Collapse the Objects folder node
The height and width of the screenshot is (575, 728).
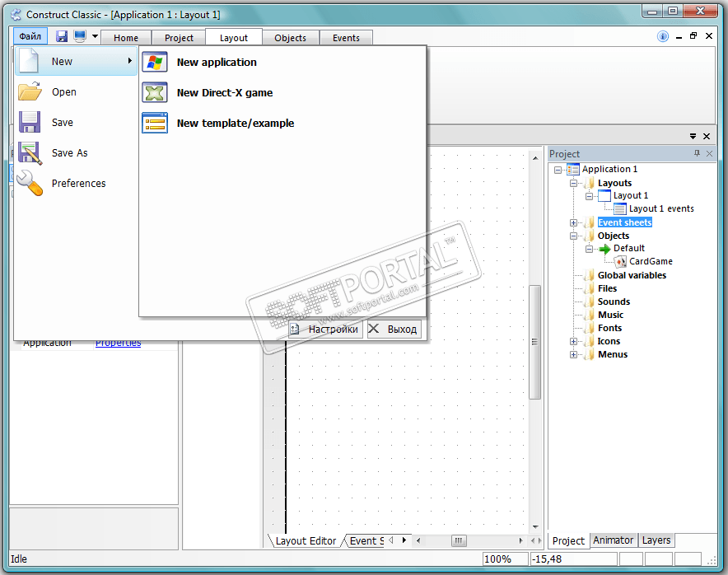pos(573,236)
